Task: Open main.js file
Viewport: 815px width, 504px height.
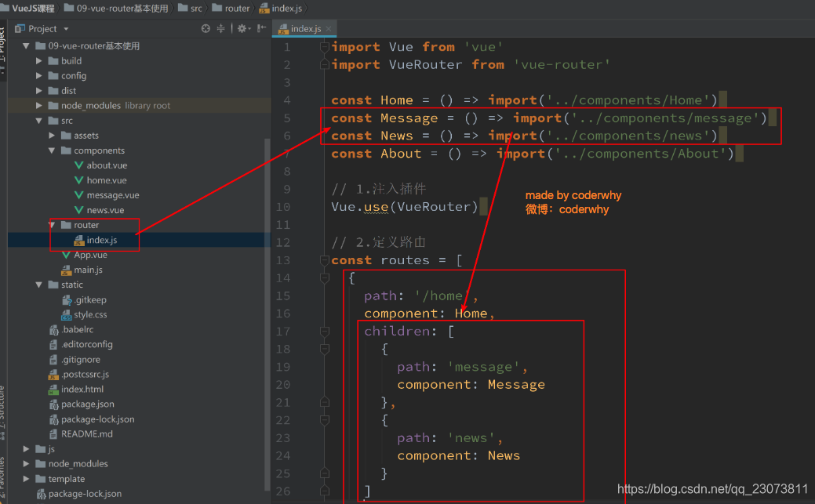Action: [x=88, y=270]
